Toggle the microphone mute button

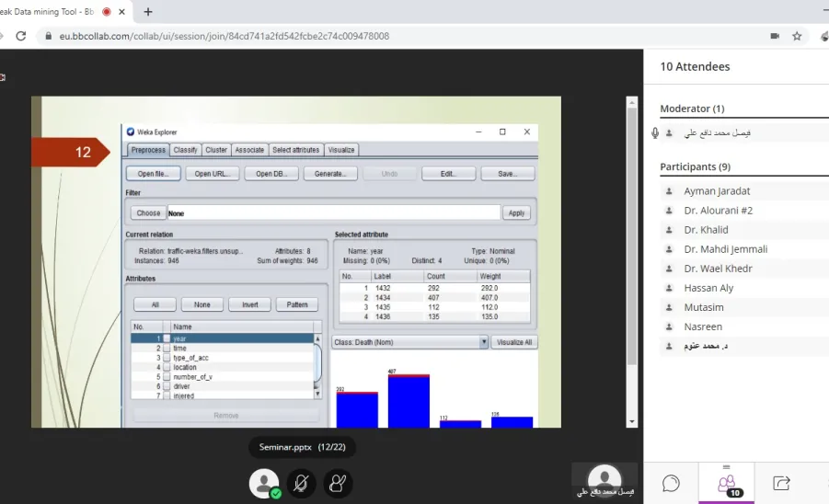pyautogui.click(x=301, y=483)
